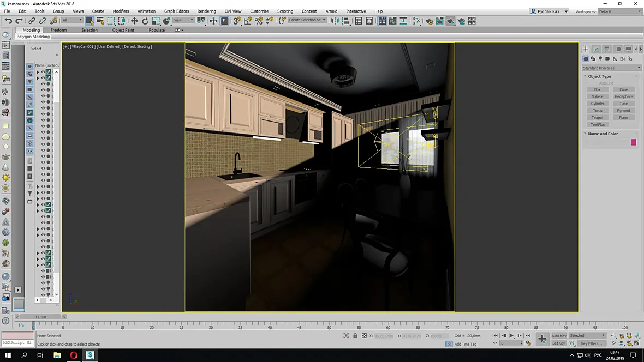The height and width of the screenshot is (362, 644).
Task: Click the Play Animation button
Action: pos(511,336)
